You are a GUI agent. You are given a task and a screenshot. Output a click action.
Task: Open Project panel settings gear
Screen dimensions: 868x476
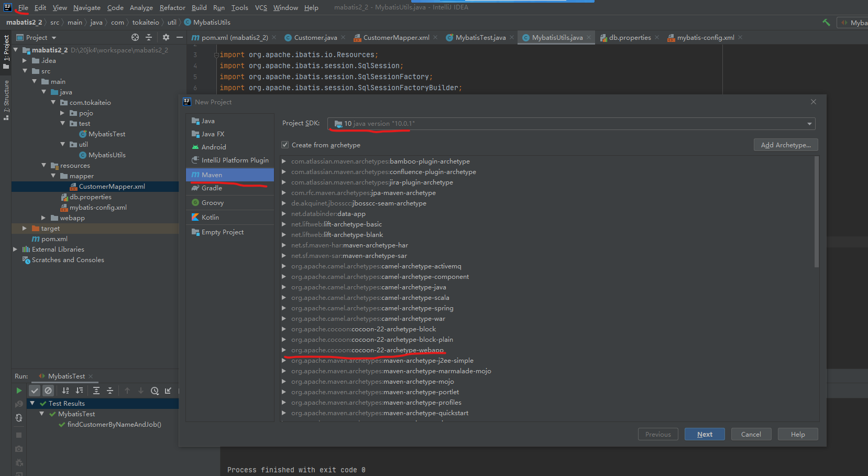(166, 37)
